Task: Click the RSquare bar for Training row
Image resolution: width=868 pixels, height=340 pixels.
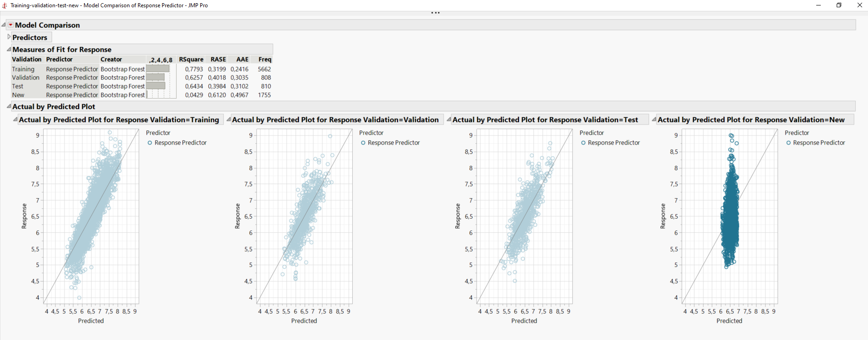Action: click(158, 69)
